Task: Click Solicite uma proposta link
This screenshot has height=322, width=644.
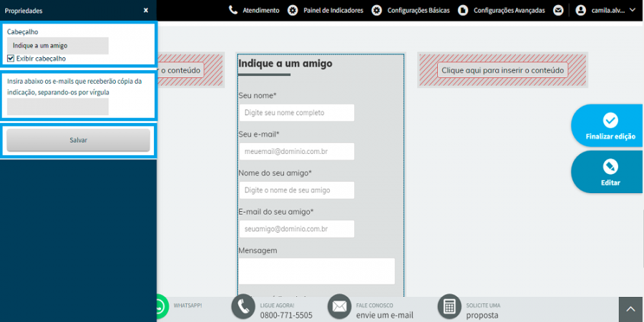Action: click(483, 311)
